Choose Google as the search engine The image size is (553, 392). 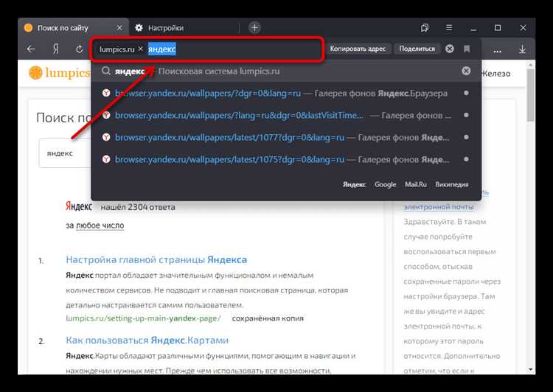(385, 185)
